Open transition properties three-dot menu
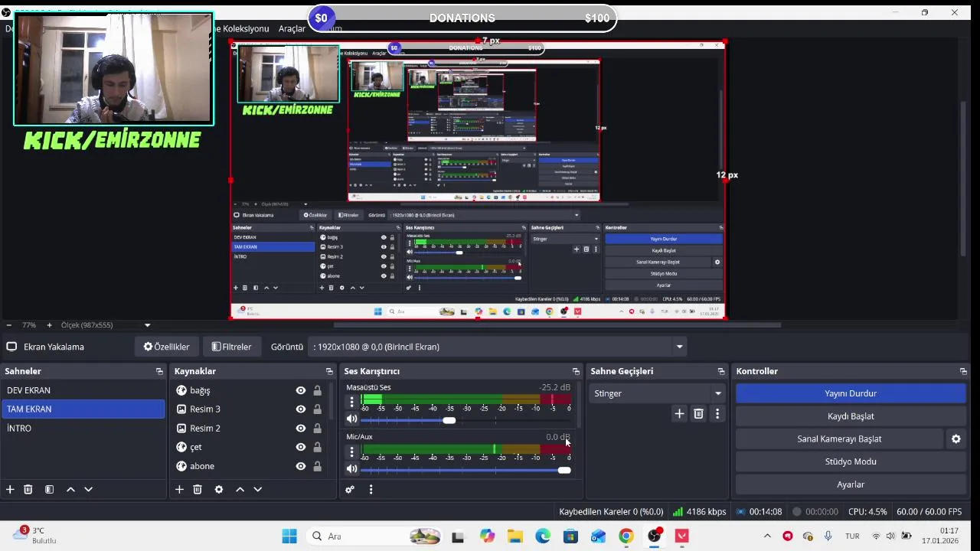The height and width of the screenshot is (551, 980). [717, 414]
